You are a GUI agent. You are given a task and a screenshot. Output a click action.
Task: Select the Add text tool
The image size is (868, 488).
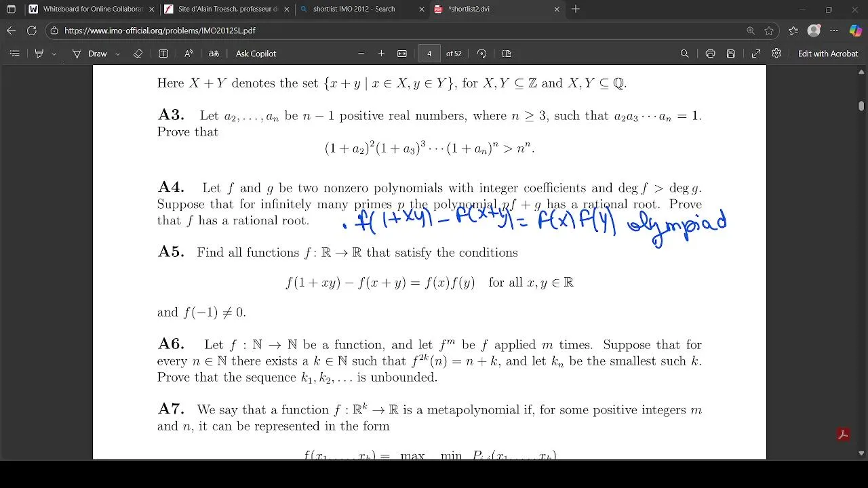pyautogui.click(x=163, y=54)
